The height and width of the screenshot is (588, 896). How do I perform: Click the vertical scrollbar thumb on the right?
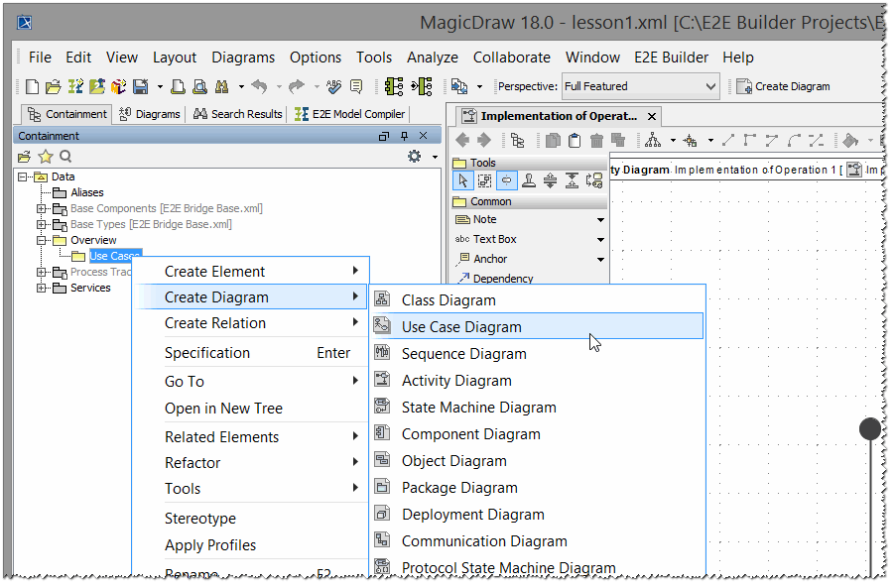tap(870, 428)
